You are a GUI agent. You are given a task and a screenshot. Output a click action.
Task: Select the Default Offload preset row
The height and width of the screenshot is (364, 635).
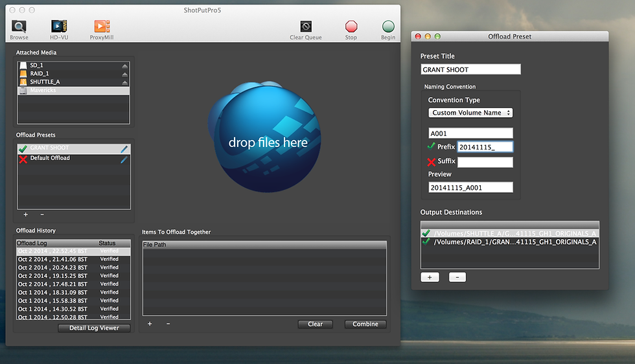(x=74, y=159)
